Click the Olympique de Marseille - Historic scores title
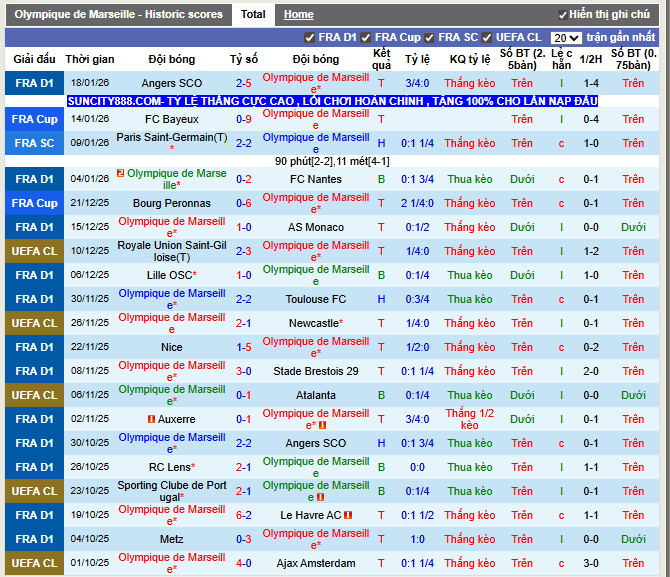 coord(118,15)
